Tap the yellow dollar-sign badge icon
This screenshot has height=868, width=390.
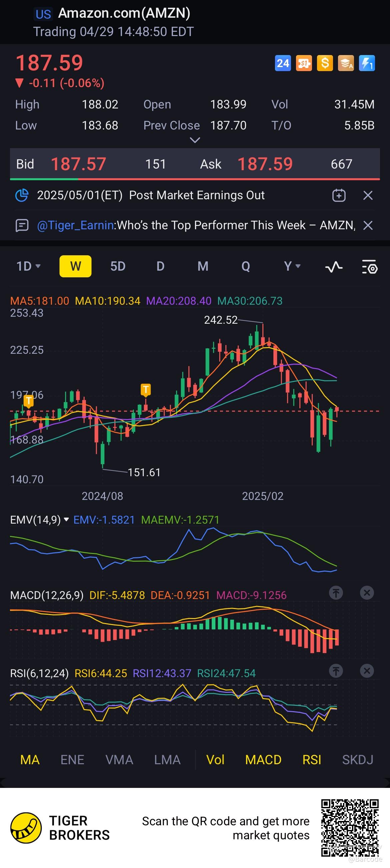[325, 63]
